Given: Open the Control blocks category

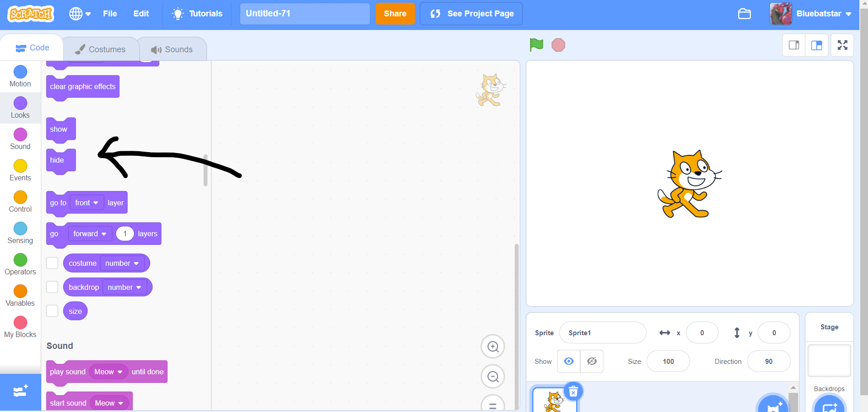Looking at the screenshot, I should 20,201.
